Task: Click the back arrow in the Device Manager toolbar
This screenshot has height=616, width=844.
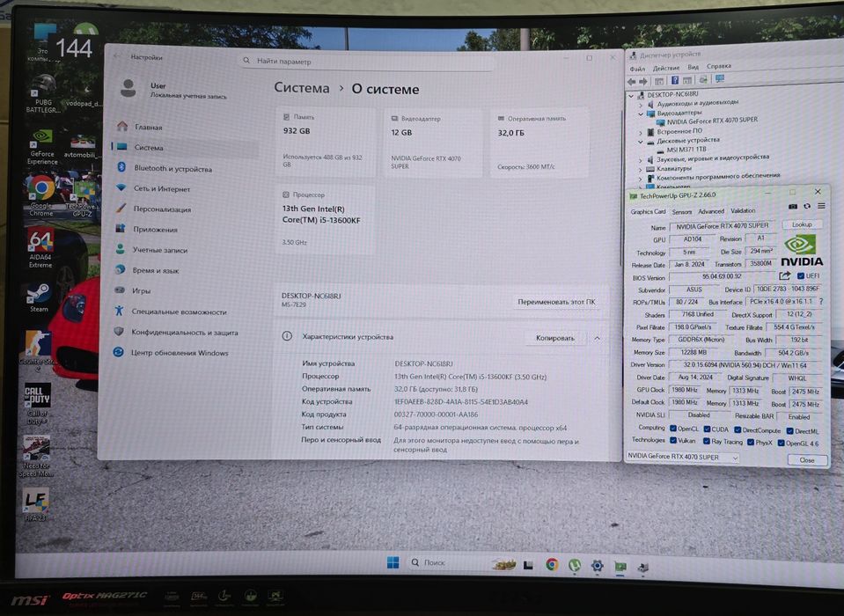Action: [631, 81]
